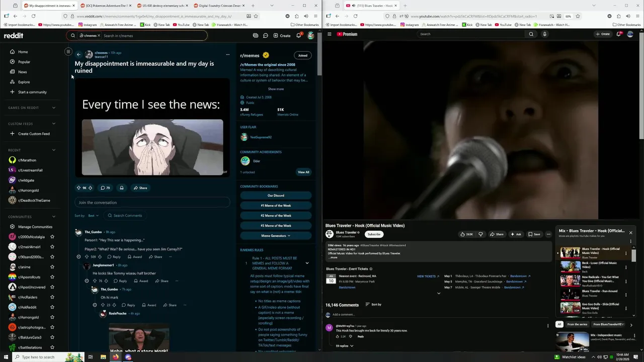
Task: Click the YouTube search magnifier button
Action: coord(531,34)
